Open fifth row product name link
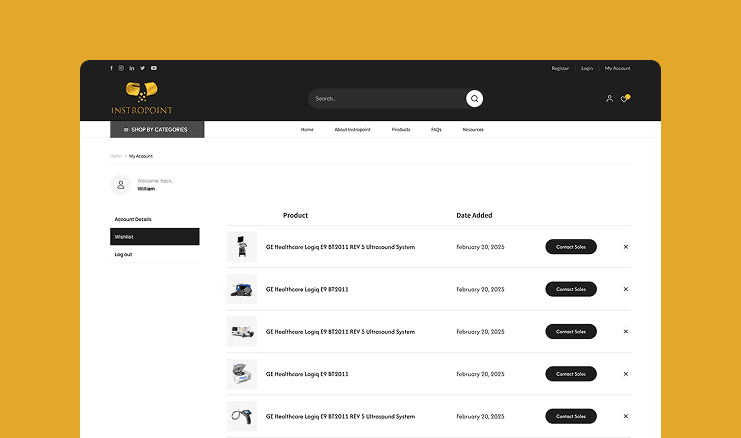Screen dimensions: 741x438 tap(340, 416)
